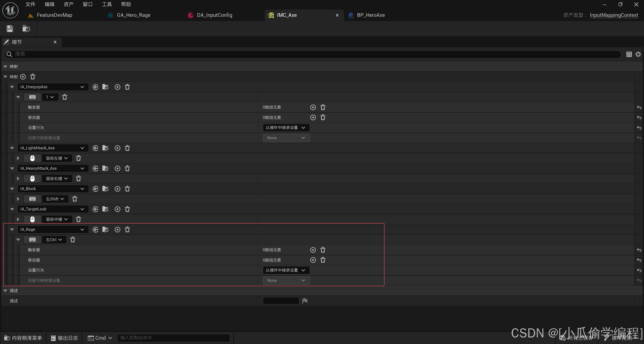Open details panel settings gear
Image resolution: width=644 pixels, height=344 pixels.
638,54
